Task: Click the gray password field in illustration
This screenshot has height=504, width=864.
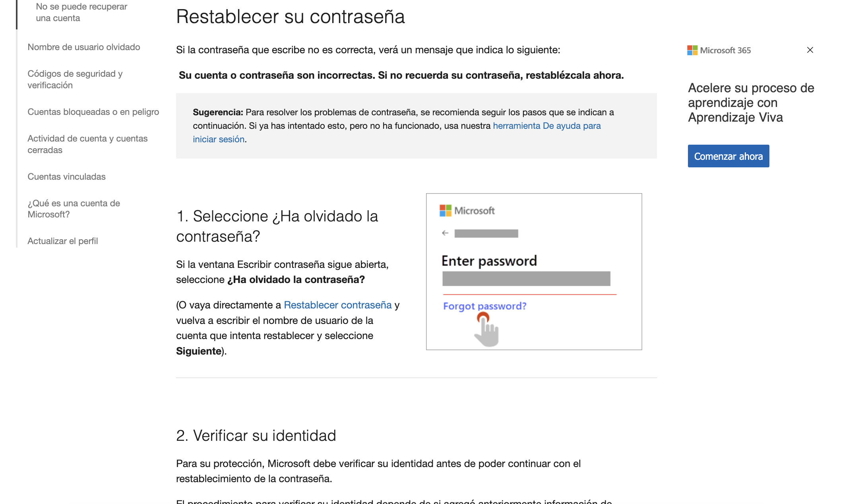Action: pos(526,279)
